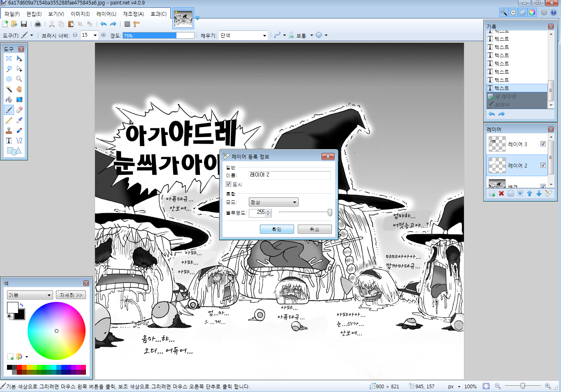Choose the Pencil tool

9,120
